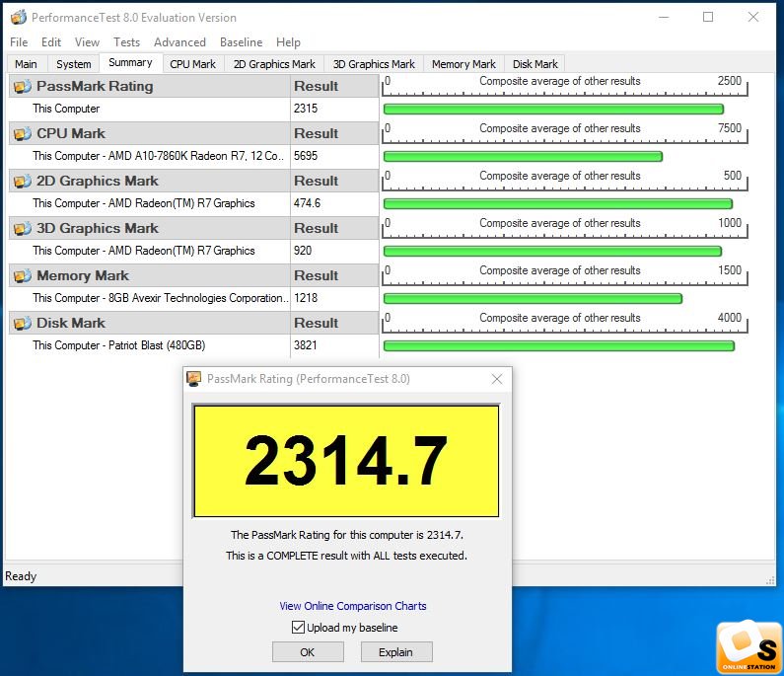
Task: Uncheck the Upload my baseline checkbox
Action: [x=298, y=628]
